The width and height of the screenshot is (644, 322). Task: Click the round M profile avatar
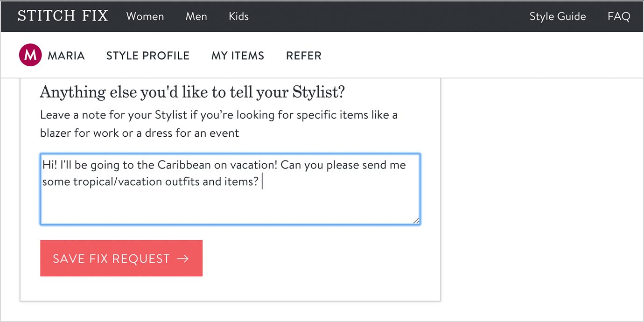30,56
